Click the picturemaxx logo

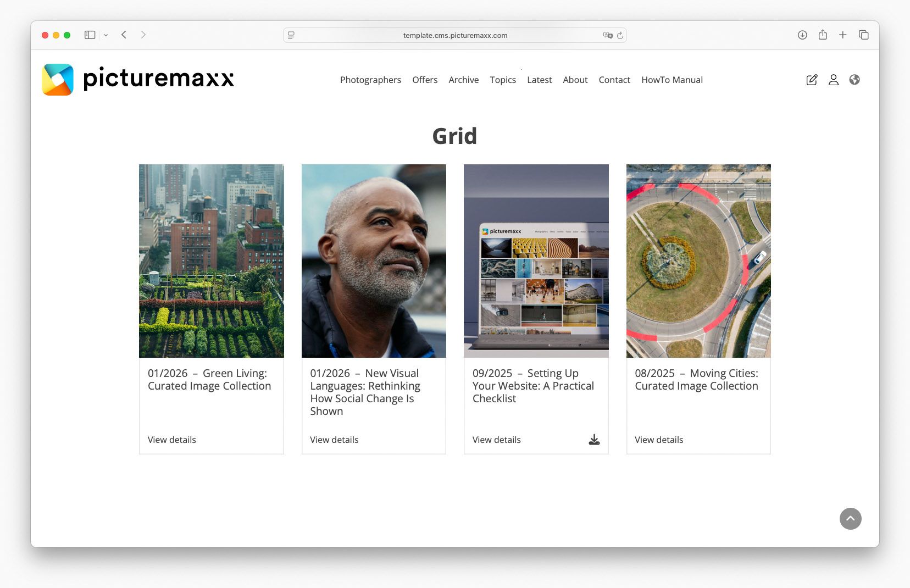(137, 79)
